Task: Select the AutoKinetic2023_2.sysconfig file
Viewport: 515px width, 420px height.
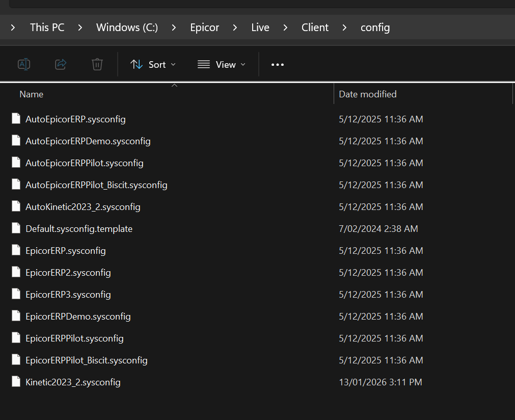Action: pos(83,207)
